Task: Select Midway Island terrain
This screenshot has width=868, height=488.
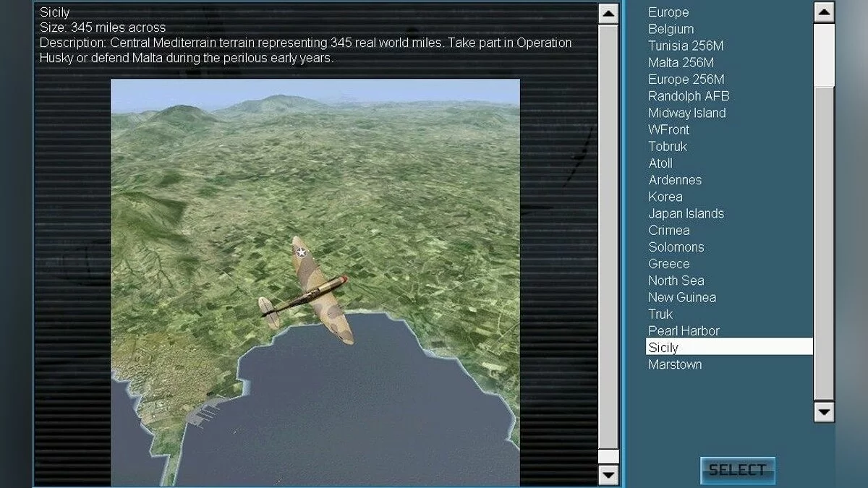Action: (686, 113)
